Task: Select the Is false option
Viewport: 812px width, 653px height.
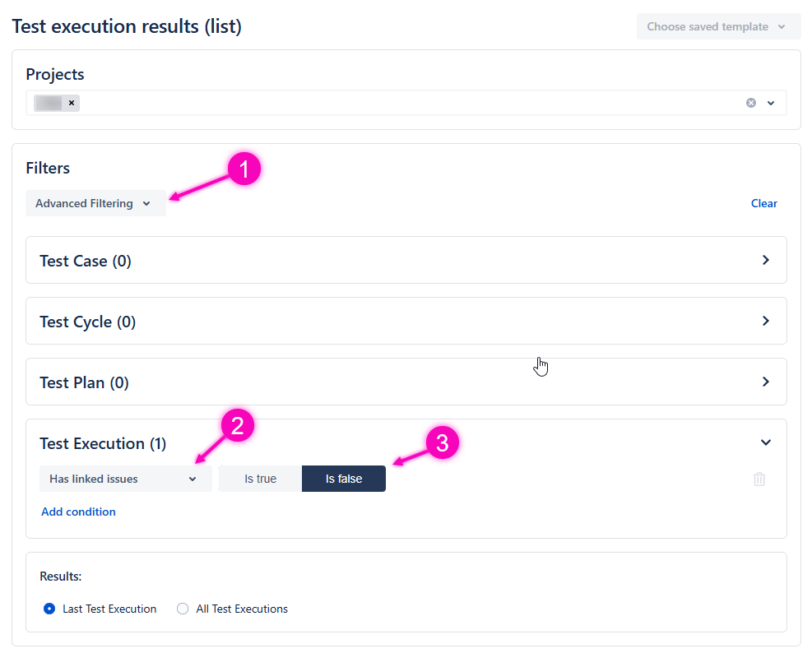Action: [344, 479]
